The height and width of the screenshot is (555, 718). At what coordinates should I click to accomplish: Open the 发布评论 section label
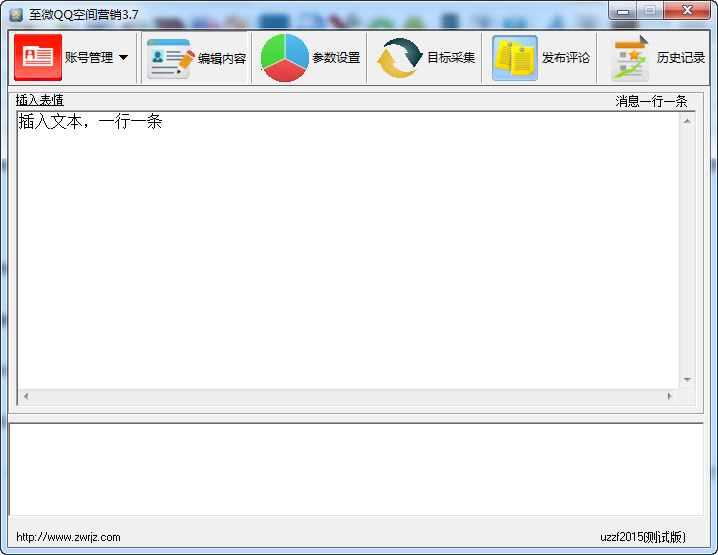click(x=566, y=58)
